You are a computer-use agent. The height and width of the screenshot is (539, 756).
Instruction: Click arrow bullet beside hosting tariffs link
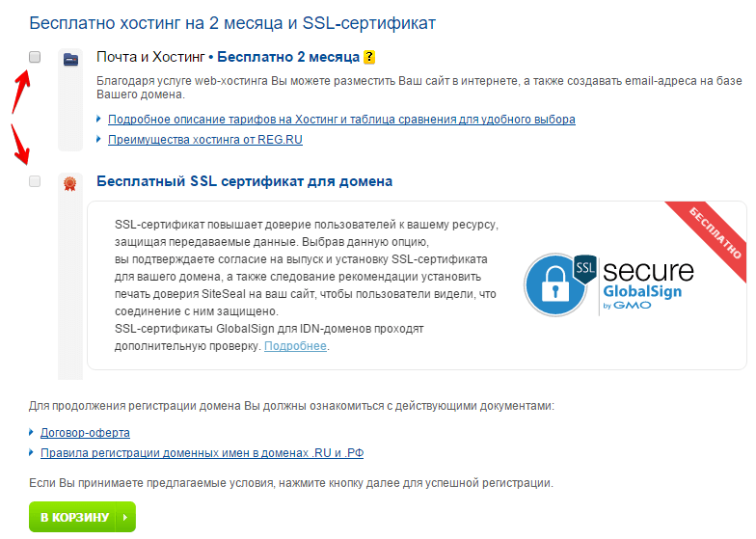tap(98, 119)
